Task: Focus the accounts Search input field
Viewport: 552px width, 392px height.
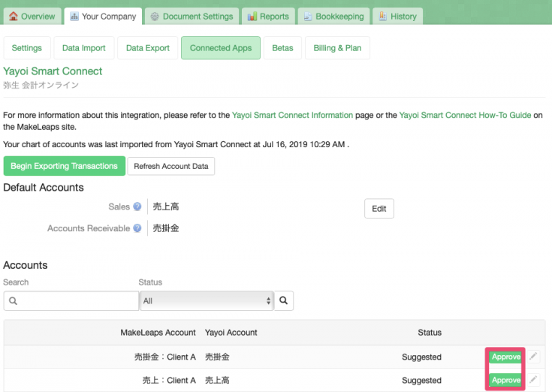Action: pos(71,301)
